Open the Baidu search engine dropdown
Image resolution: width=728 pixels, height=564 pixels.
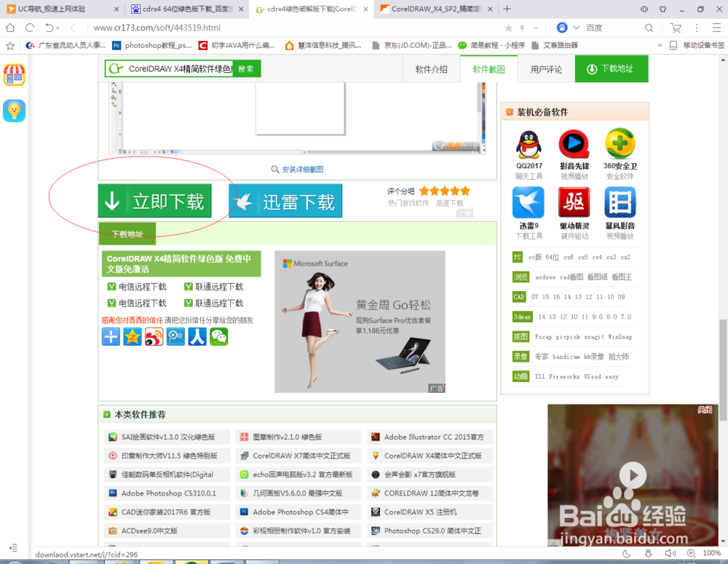[x=576, y=28]
